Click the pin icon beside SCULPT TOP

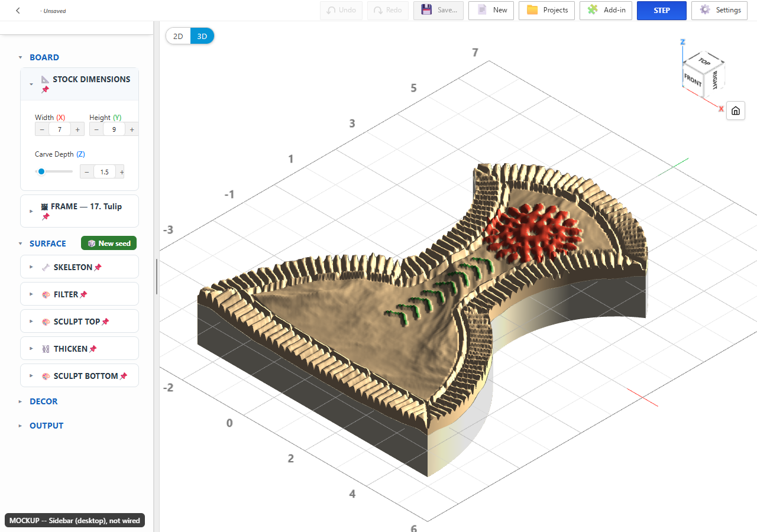pyautogui.click(x=105, y=322)
